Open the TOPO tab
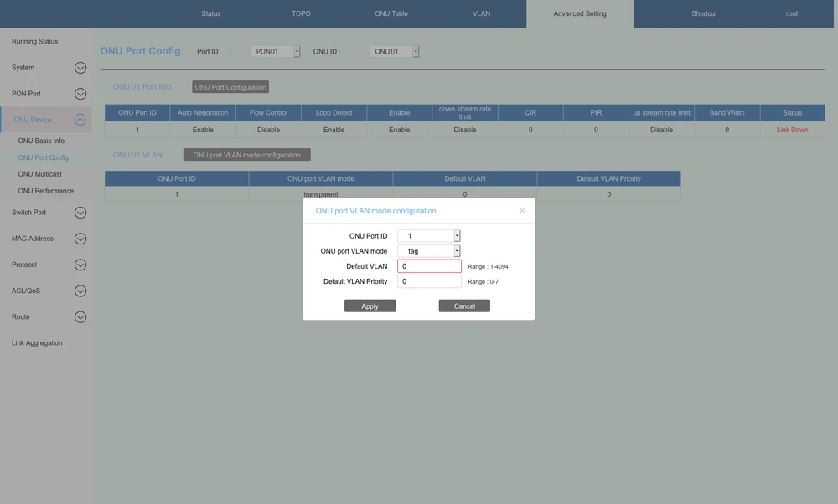The width and height of the screenshot is (838, 504). 301,14
